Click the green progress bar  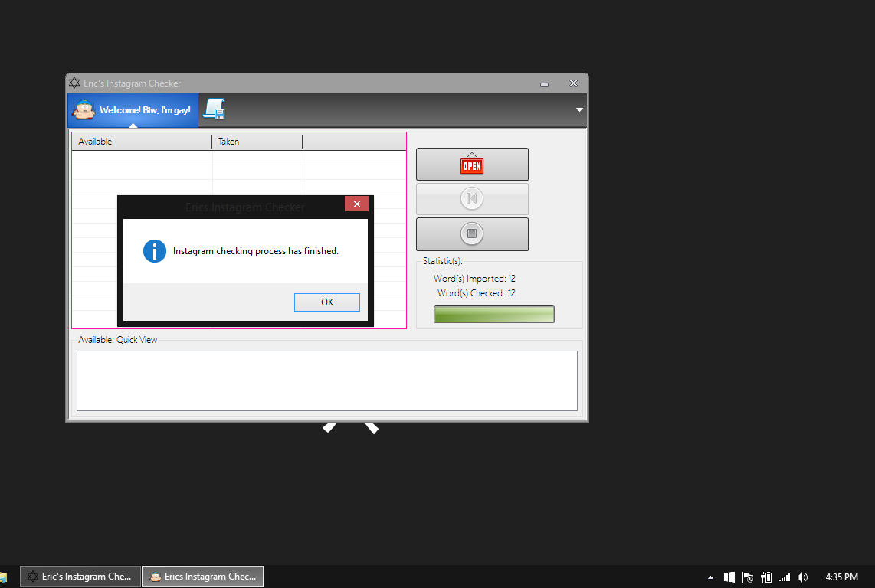494,314
